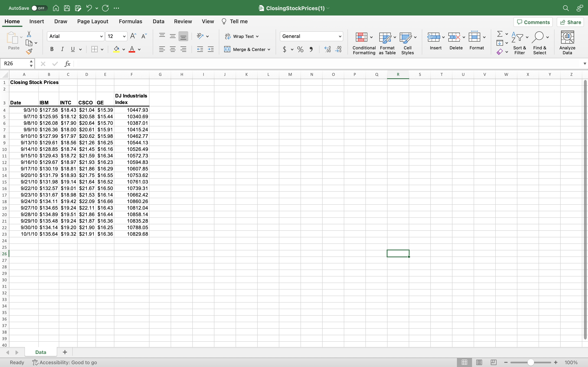Open the Review ribbon tab
The image size is (588, 367).
(183, 21)
